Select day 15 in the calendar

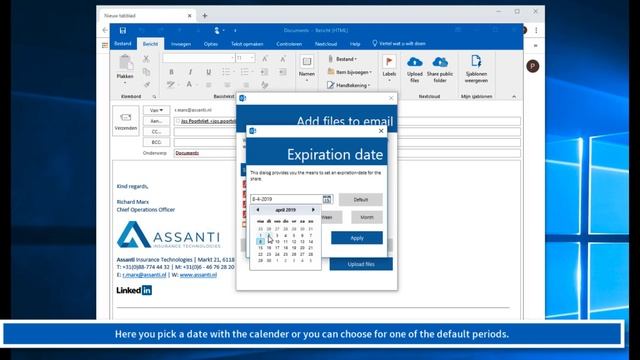260,248
